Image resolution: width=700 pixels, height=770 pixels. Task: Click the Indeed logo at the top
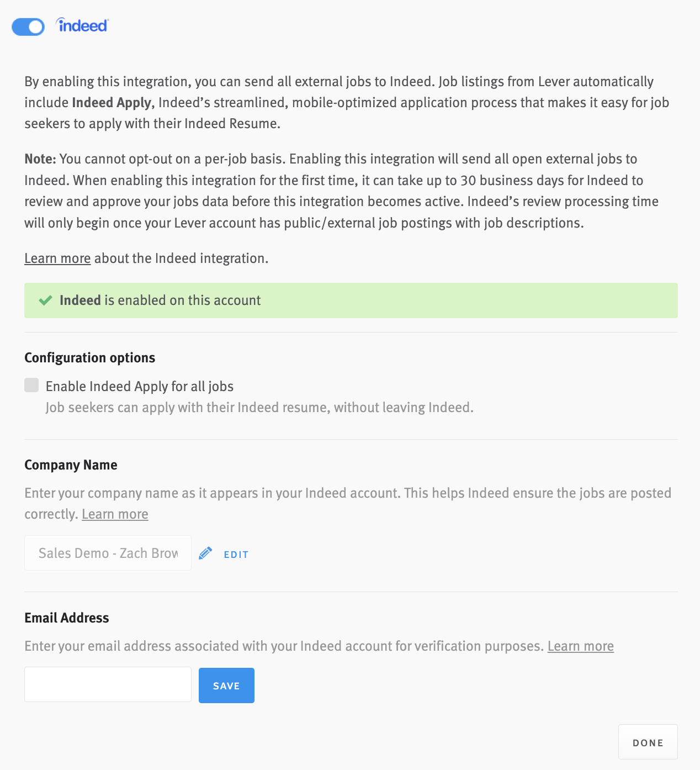pos(81,25)
